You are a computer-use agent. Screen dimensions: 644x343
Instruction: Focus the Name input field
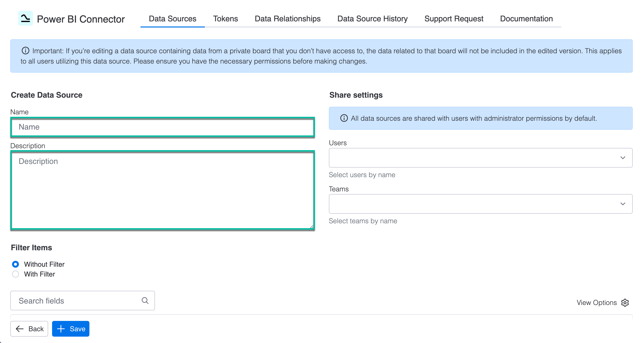[163, 127]
